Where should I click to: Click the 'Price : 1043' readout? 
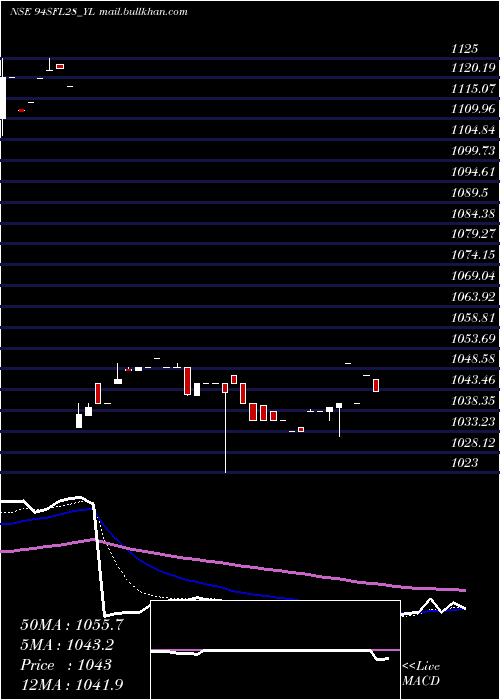coord(66,665)
